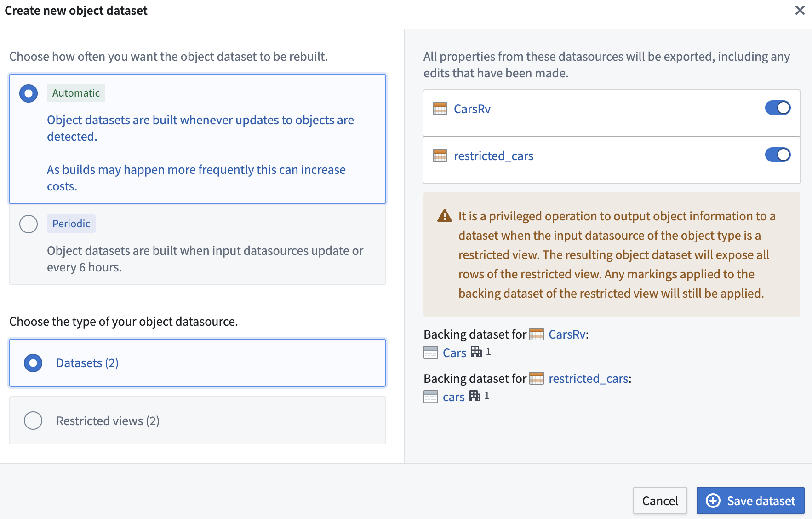Click the CarsRv restricted view icon in list
Screen dimensions: 812x519
click(x=440, y=109)
